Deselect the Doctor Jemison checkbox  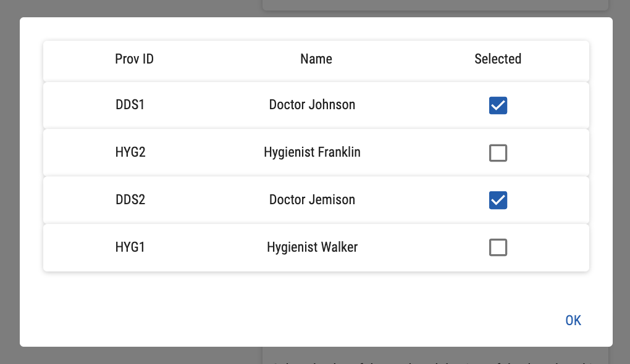click(498, 200)
